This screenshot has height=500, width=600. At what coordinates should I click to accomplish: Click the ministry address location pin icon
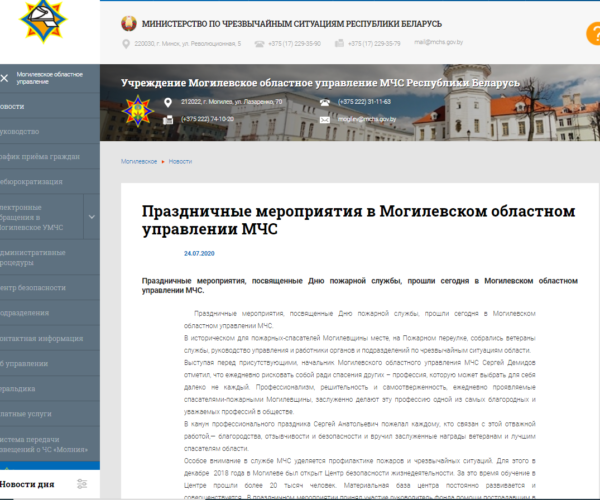[x=126, y=44]
